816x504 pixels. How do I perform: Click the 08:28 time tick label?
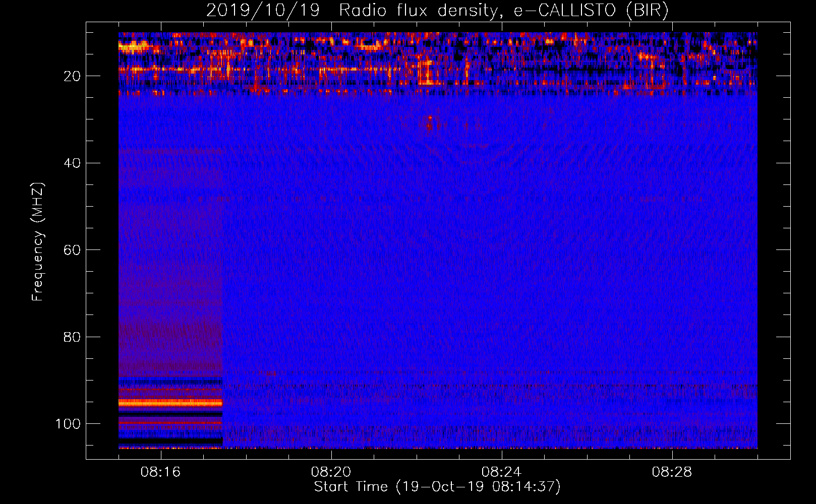(x=672, y=472)
